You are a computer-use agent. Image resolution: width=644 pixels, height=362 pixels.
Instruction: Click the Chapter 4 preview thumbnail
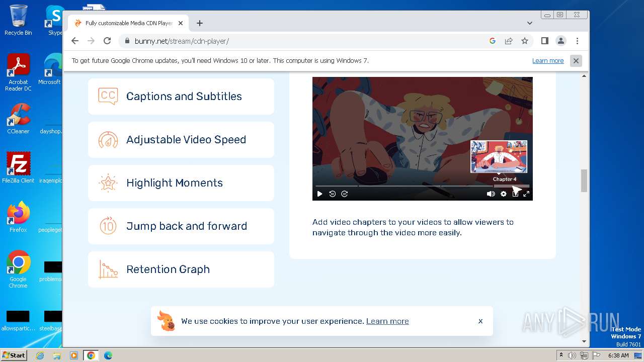(x=499, y=156)
